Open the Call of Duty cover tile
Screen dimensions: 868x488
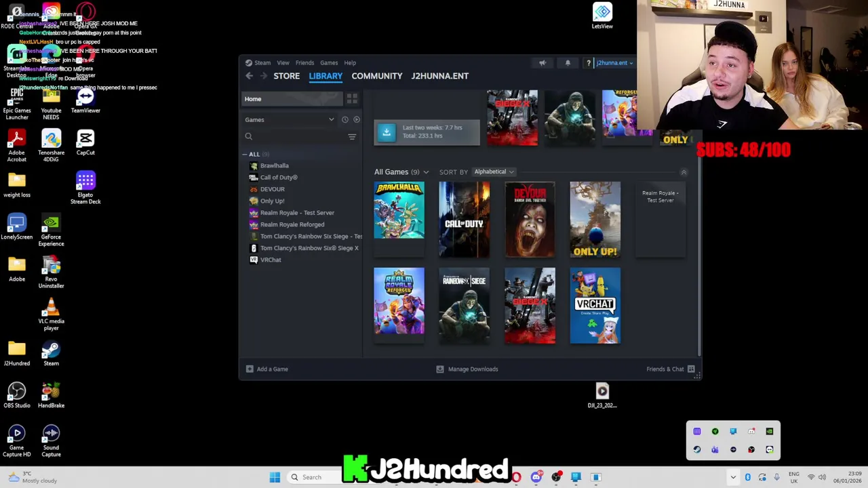tap(464, 220)
